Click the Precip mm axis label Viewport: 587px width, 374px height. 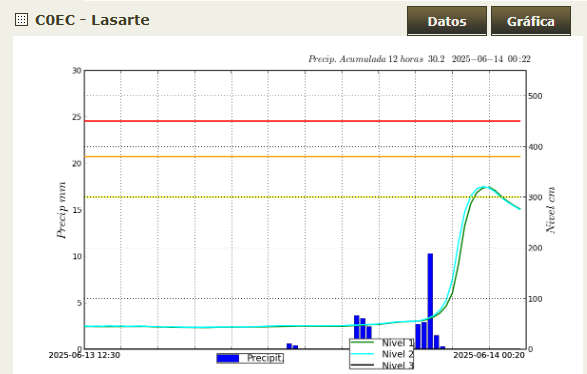61,210
